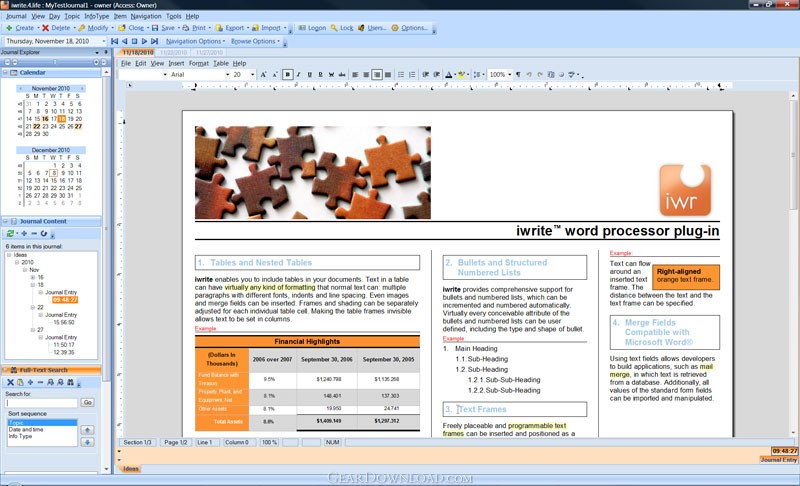Toggle right alignment button
Image resolution: width=800 pixels, height=486 pixels.
coord(377,75)
